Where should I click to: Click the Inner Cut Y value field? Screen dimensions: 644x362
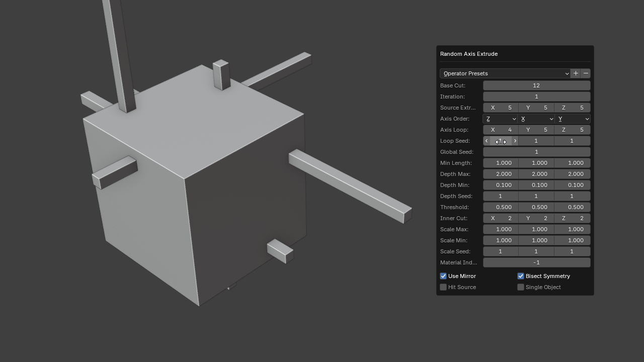(x=536, y=218)
